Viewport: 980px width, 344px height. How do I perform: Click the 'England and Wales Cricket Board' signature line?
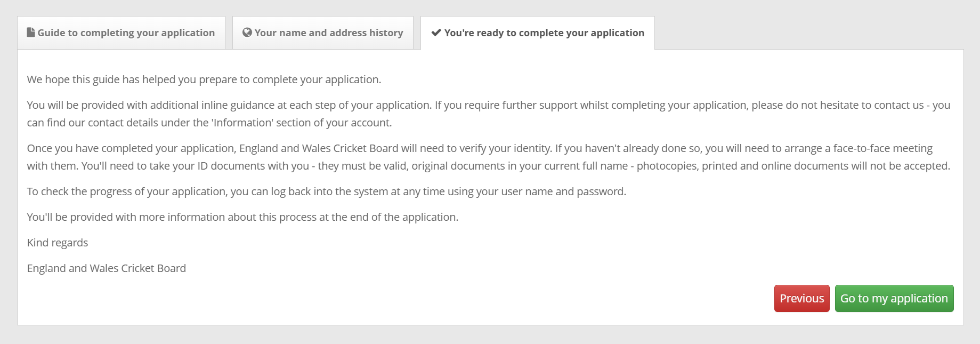coord(107,268)
